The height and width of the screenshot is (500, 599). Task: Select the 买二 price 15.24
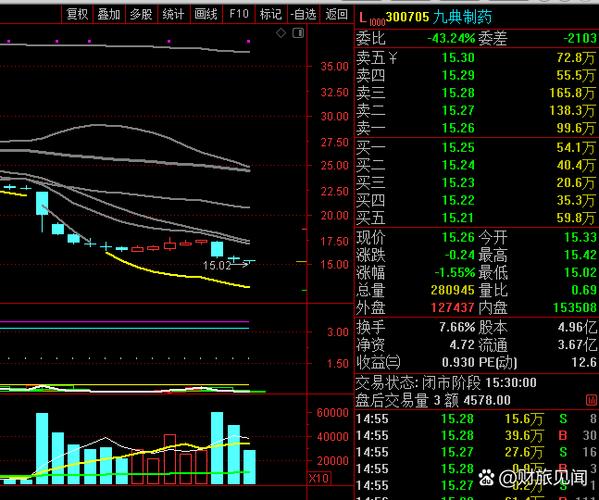[x=458, y=165]
